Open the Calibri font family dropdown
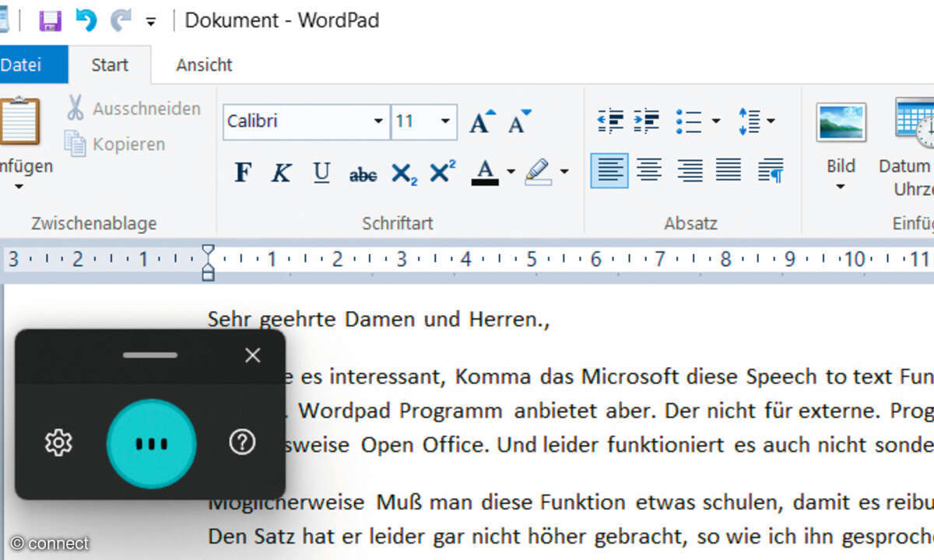 tap(378, 121)
